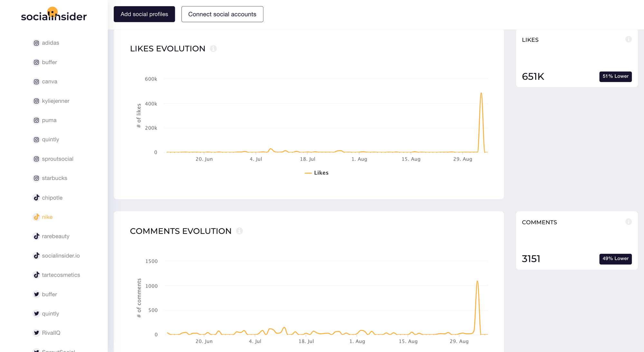
Task: Click the 20. Jun label on likes chart
Action: pos(204,159)
